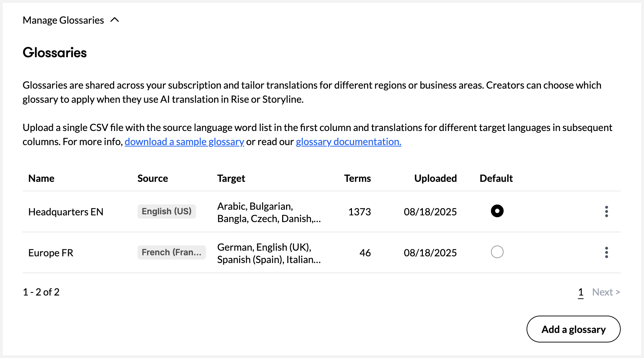Select the Europe FR glossary name

click(51, 253)
